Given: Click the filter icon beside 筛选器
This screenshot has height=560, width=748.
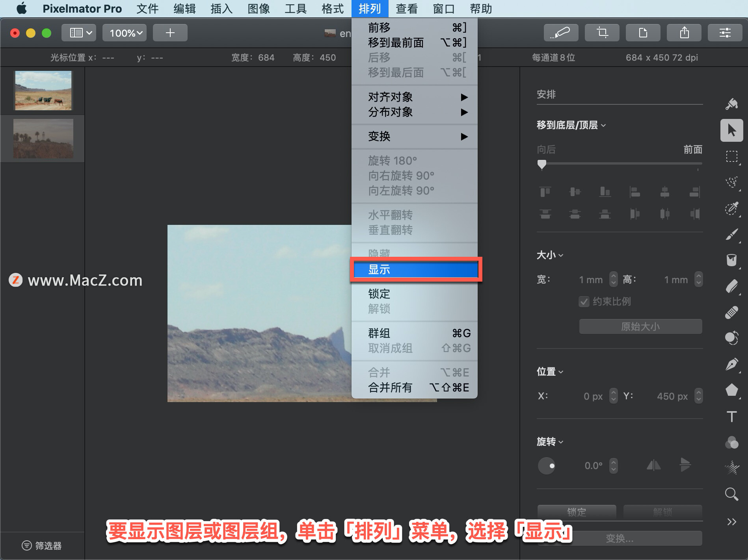Looking at the screenshot, I should tap(26, 545).
